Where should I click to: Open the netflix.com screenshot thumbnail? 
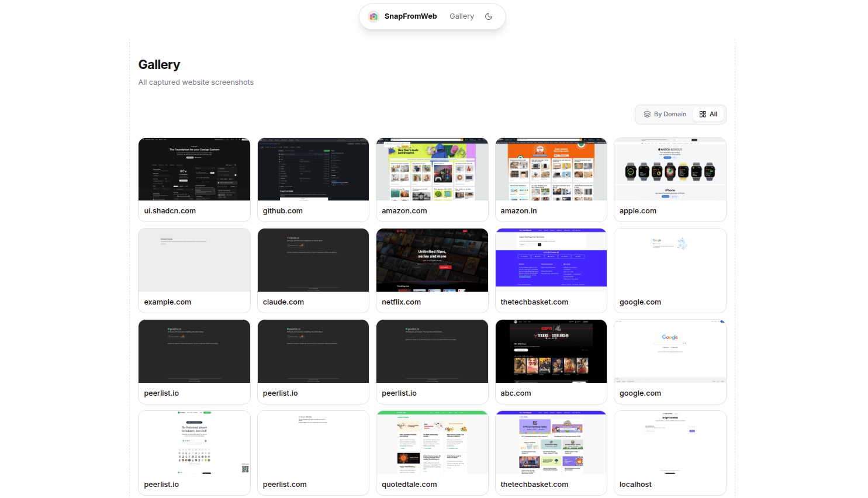[x=432, y=261]
